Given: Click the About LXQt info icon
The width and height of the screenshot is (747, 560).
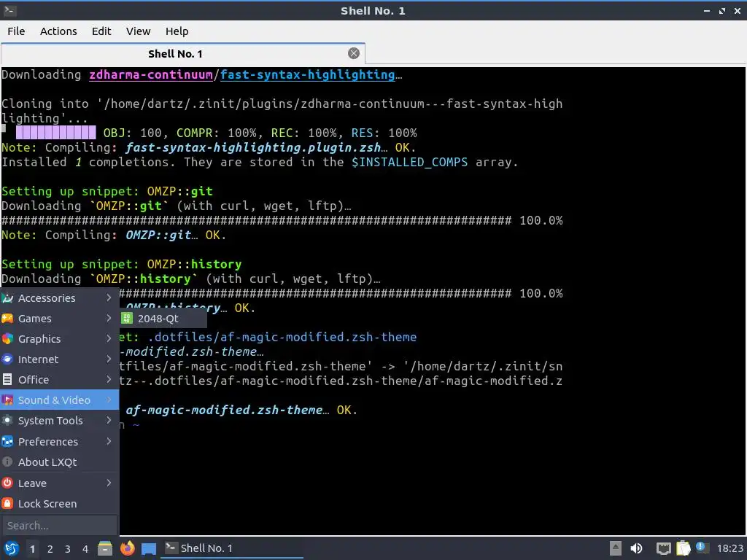Looking at the screenshot, I should (x=7, y=462).
